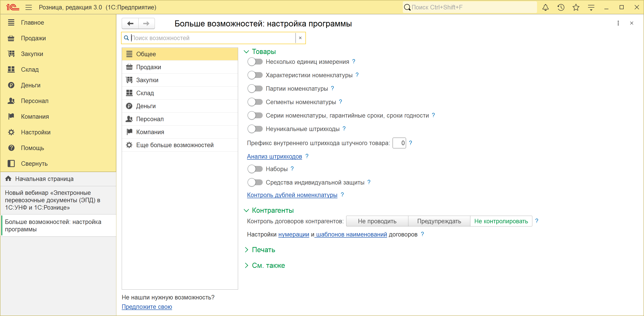This screenshot has width=644, height=316.
Task: Enable Неуникальные штрихкоды switch
Action: (255, 129)
